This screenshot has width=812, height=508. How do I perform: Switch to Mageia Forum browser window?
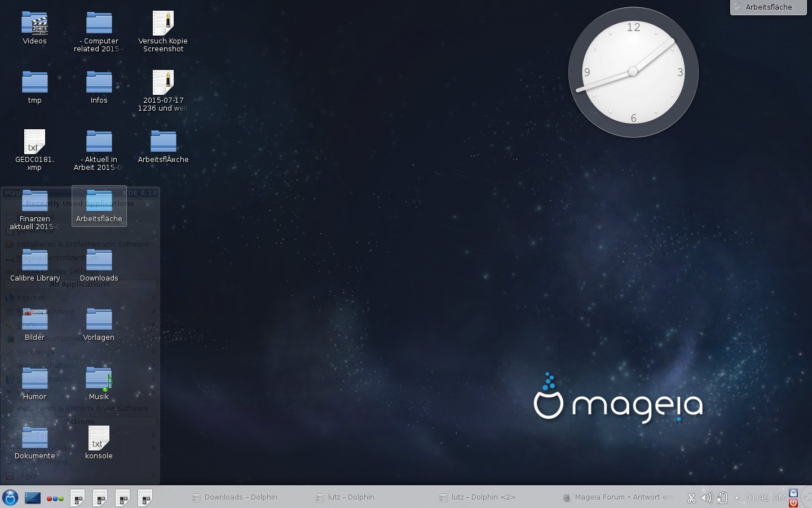pyautogui.click(x=619, y=497)
